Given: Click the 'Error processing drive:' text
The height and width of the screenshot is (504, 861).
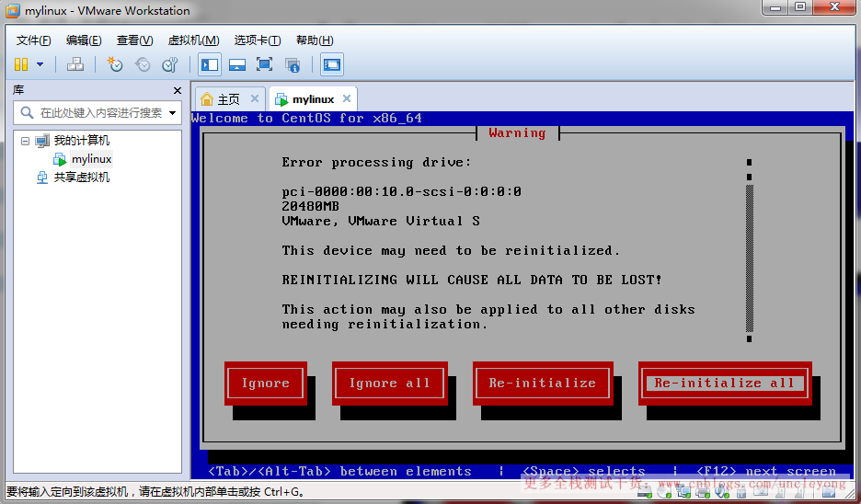Looking at the screenshot, I should 377,163.
